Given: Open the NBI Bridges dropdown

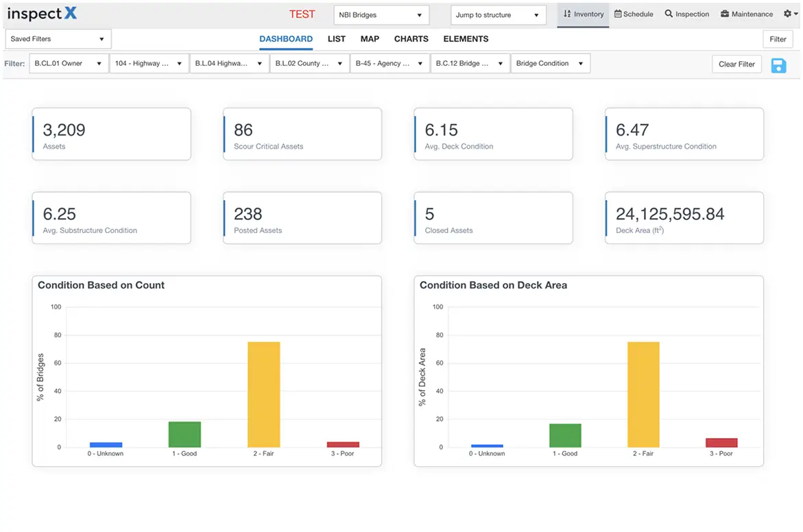Looking at the screenshot, I should [x=381, y=14].
